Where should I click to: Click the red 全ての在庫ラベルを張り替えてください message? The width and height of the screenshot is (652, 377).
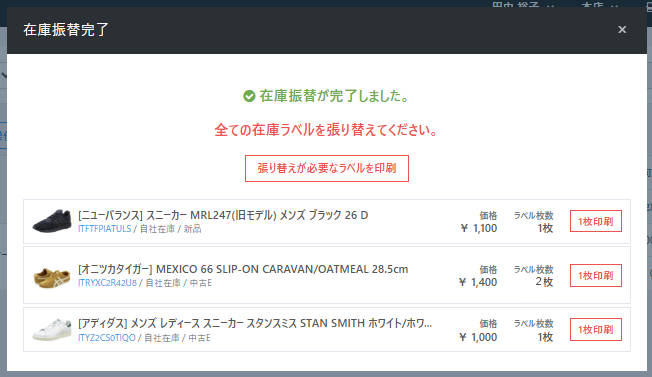[326, 130]
